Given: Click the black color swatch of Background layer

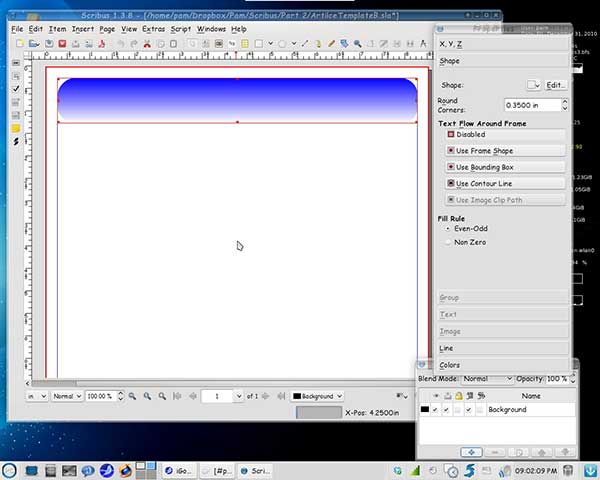Looking at the screenshot, I should [x=425, y=410].
